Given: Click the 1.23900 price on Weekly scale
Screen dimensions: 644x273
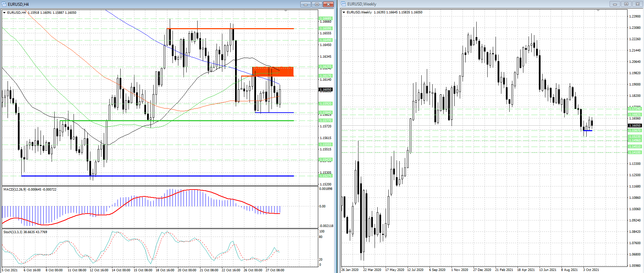Looking at the screenshot, I should [x=635, y=16].
